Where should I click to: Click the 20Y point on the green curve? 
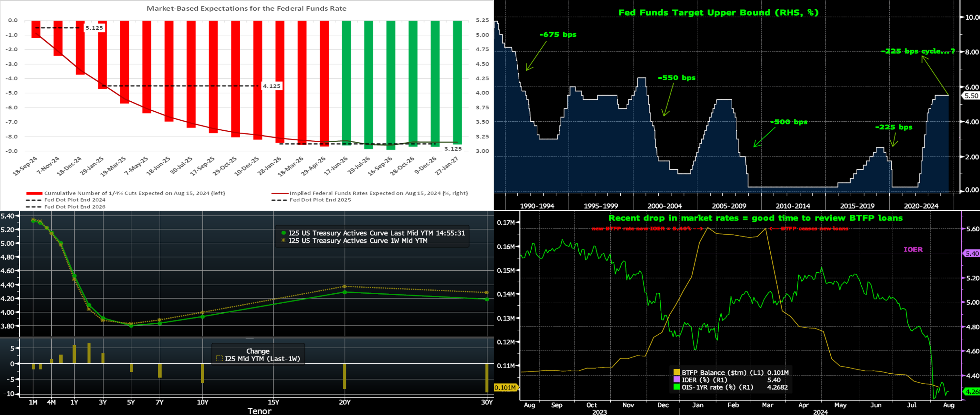(x=345, y=292)
